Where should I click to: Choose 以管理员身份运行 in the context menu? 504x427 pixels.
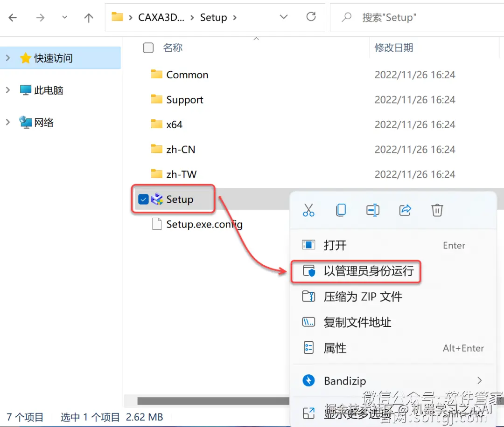[x=393, y=271]
